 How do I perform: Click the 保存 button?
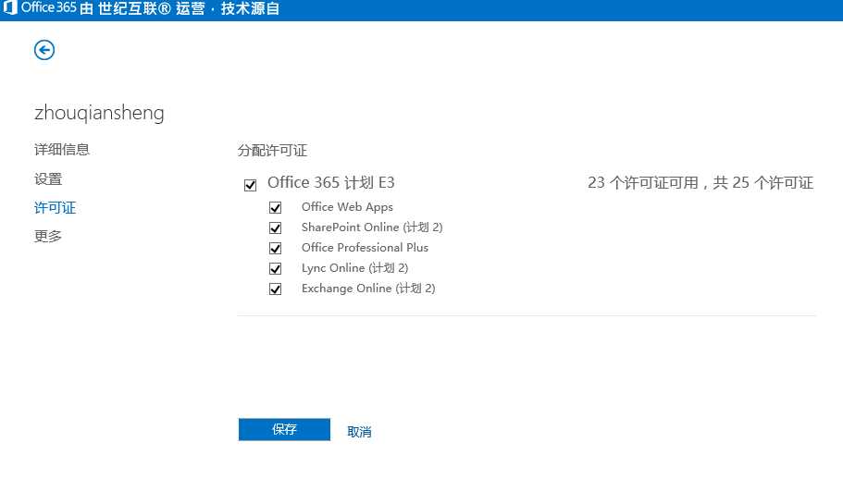pos(284,429)
